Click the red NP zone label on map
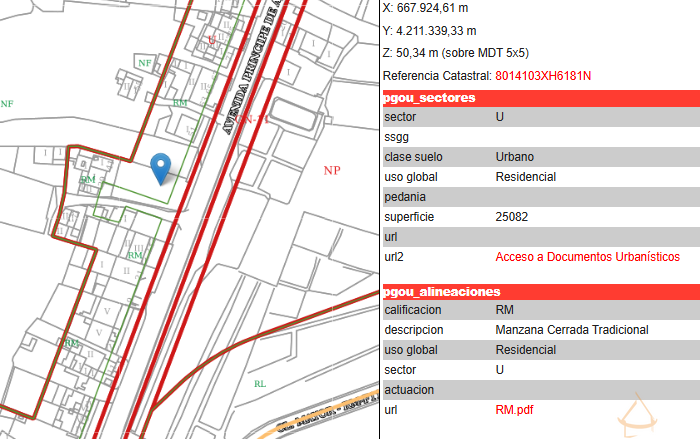The width and height of the screenshot is (700, 439). coord(332,170)
